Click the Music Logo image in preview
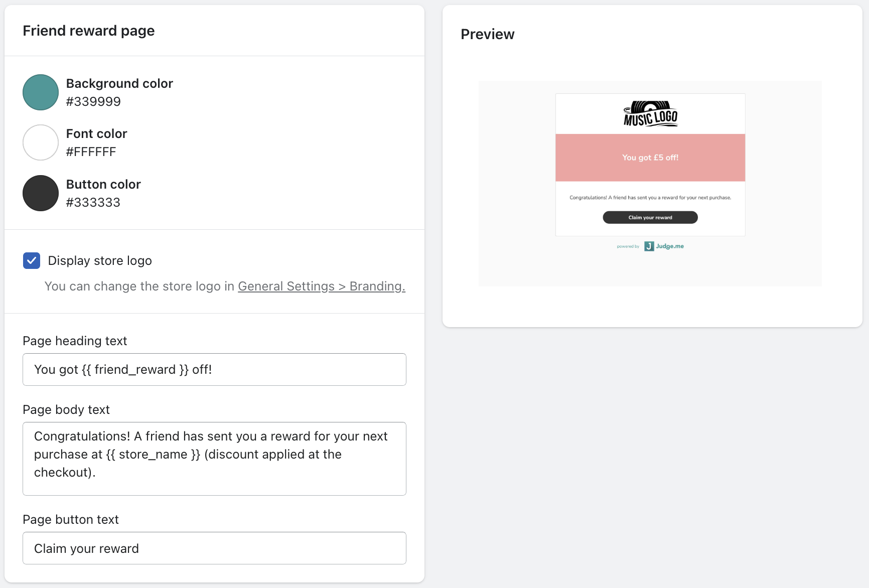Screen dimensions: 869x588 tap(650, 114)
